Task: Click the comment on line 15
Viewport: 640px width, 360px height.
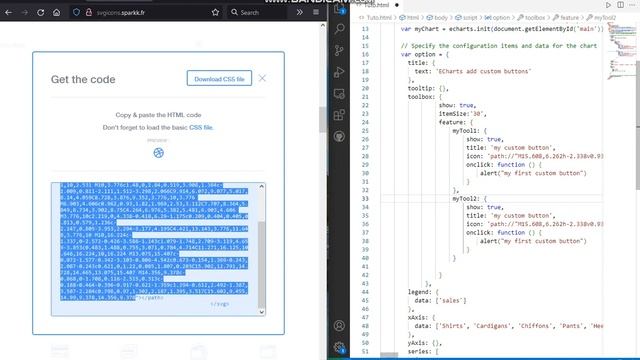Action: click(499, 46)
